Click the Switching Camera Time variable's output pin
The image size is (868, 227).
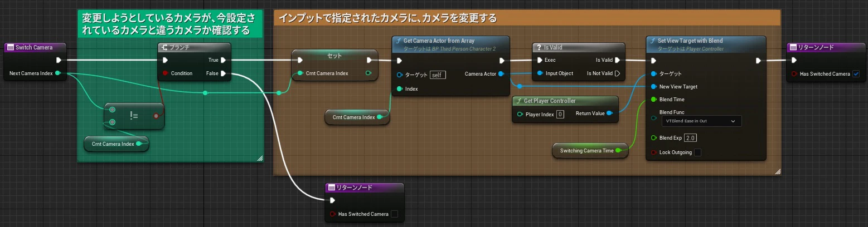[619, 150]
